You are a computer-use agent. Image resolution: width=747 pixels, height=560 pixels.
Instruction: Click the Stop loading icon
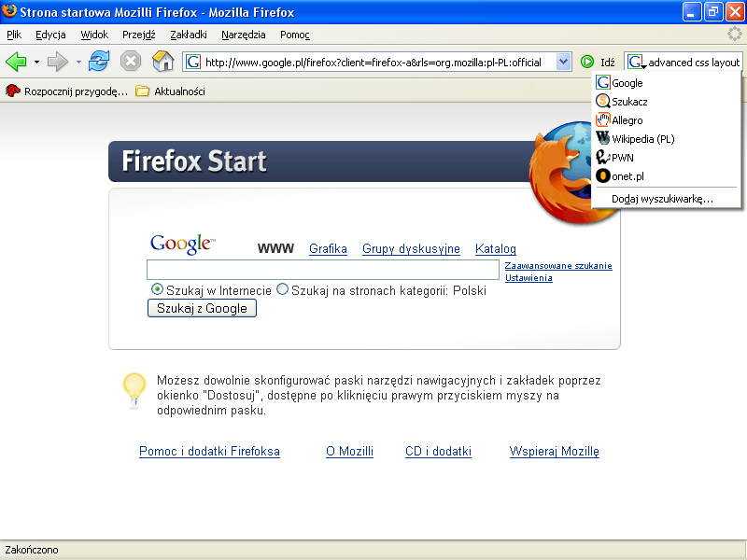point(131,62)
